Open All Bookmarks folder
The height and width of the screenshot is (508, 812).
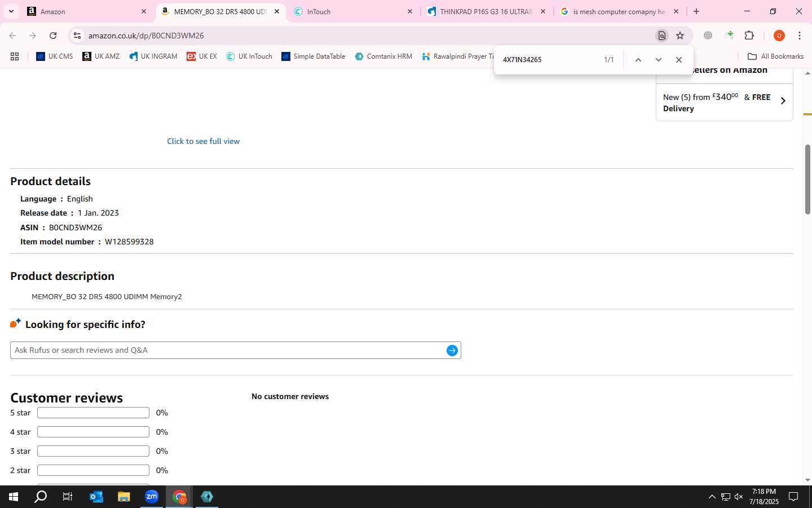coord(775,56)
